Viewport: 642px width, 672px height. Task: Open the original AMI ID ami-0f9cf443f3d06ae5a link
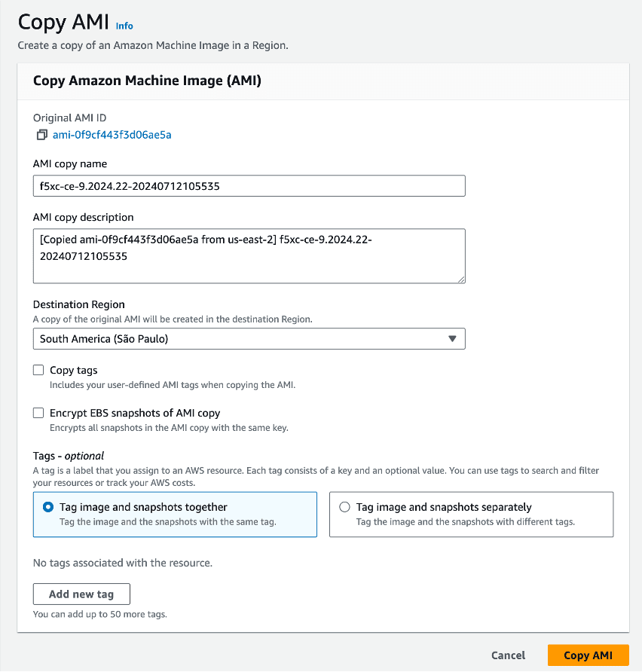click(x=112, y=135)
